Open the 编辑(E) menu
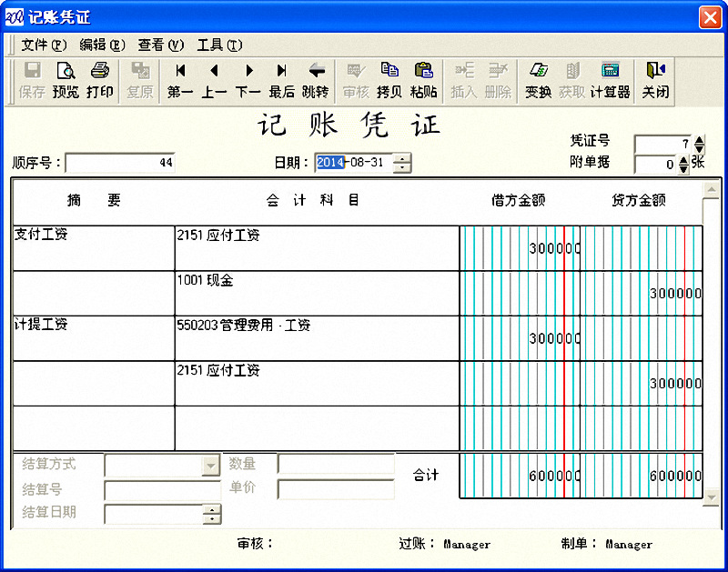 point(102,45)
